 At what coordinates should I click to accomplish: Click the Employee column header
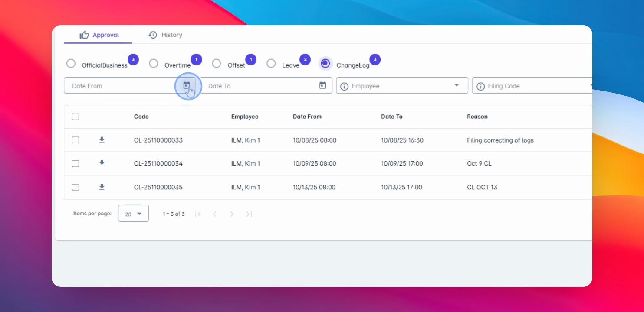245,117
